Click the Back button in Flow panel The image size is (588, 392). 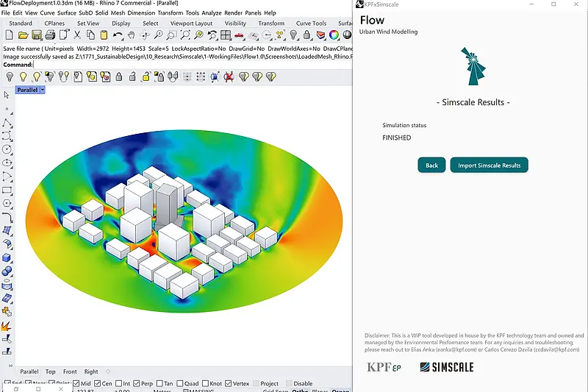431,165
